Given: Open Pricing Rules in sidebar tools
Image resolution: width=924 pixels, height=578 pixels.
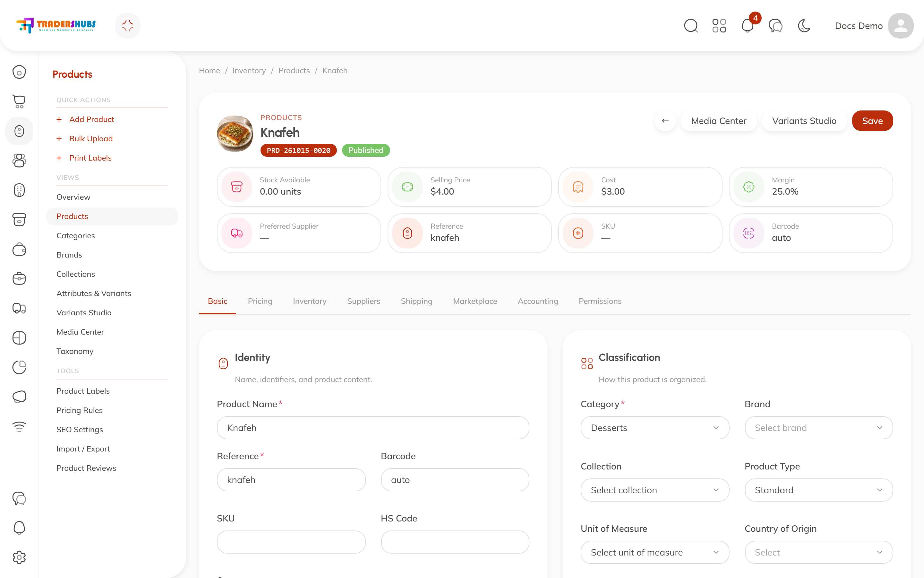Looking at the screenshot, I should point(80,410).
